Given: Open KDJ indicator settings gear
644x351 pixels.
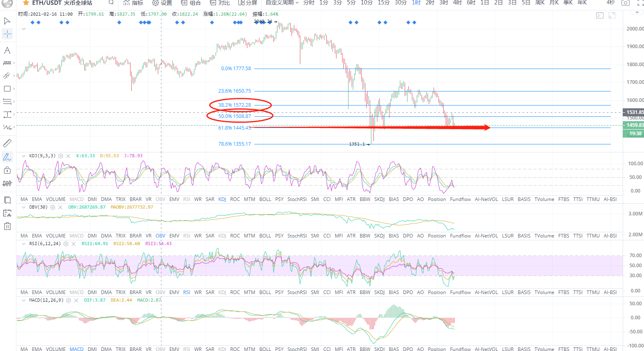Looking at the screenshot, I should pos(61,156).
